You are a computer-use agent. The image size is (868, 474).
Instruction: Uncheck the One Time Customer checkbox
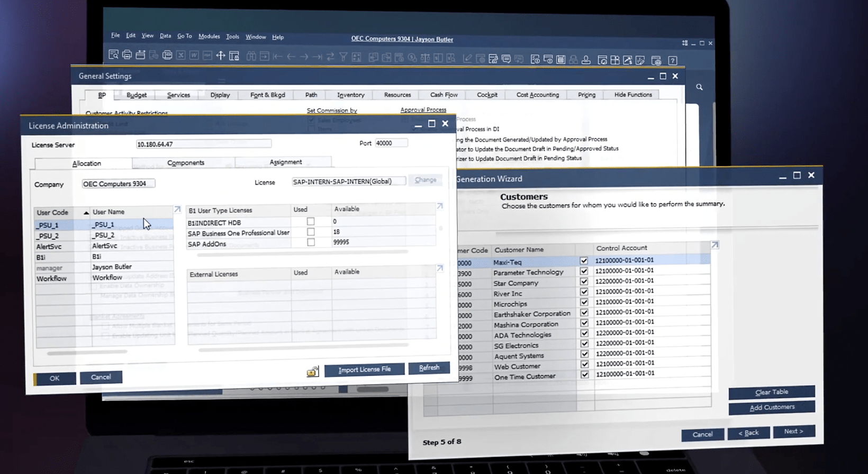coord(585,375)
